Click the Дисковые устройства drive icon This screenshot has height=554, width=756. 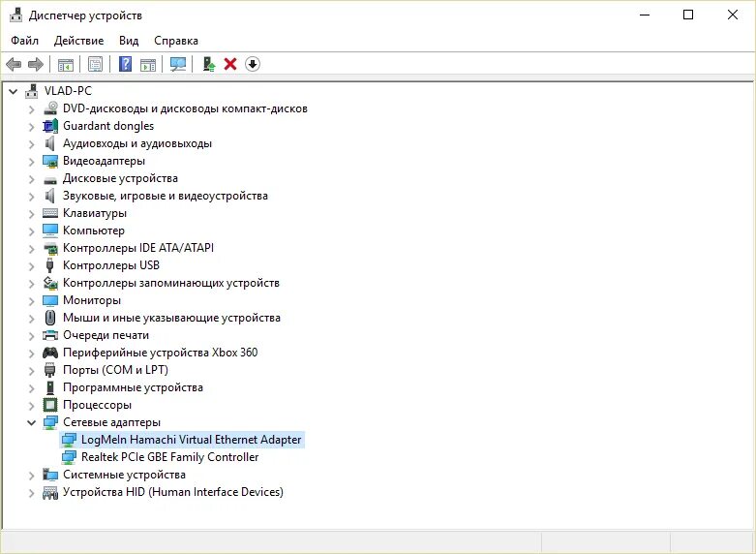click(50, 180)
